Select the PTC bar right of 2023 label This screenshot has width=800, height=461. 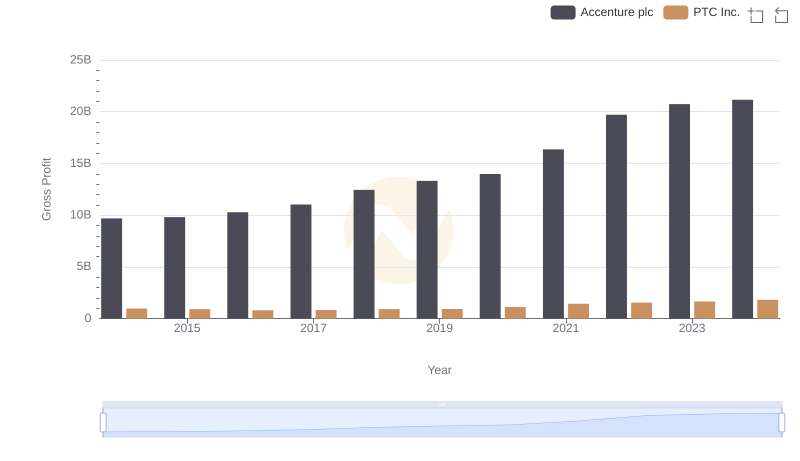coord(705,311)
